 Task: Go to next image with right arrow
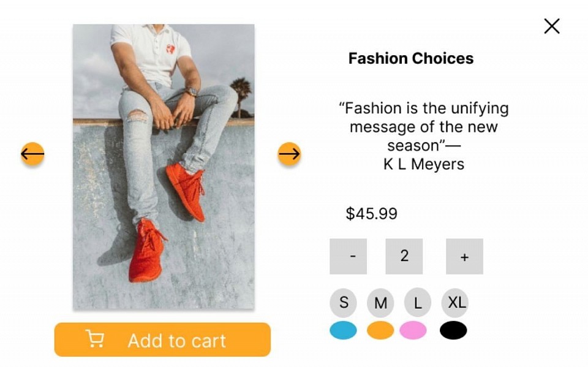coord(289,154)
